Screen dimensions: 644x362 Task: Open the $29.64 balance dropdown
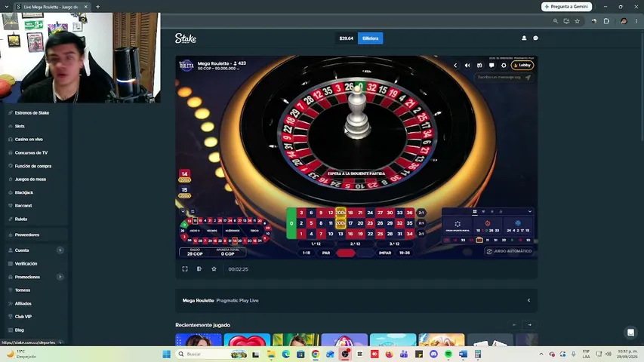pyautogui.click(x=347, y=38)
